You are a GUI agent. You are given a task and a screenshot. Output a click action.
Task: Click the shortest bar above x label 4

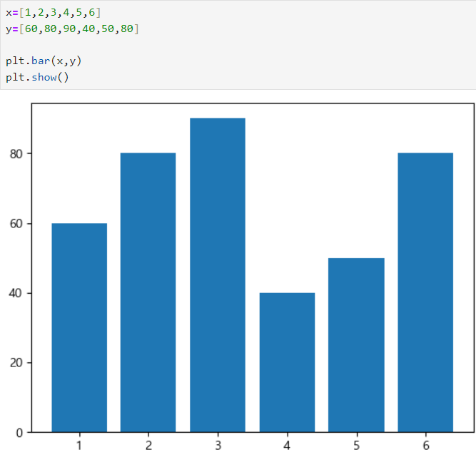(x=287, y=362)
